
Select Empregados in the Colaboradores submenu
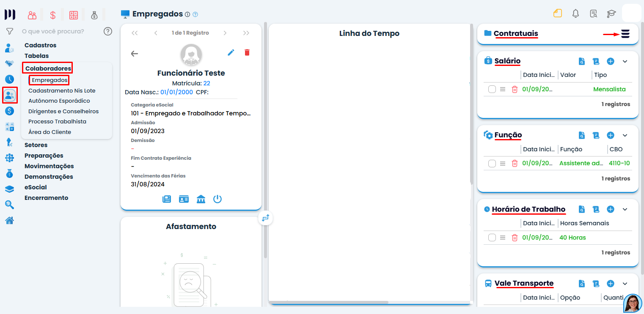pos(50,80)
